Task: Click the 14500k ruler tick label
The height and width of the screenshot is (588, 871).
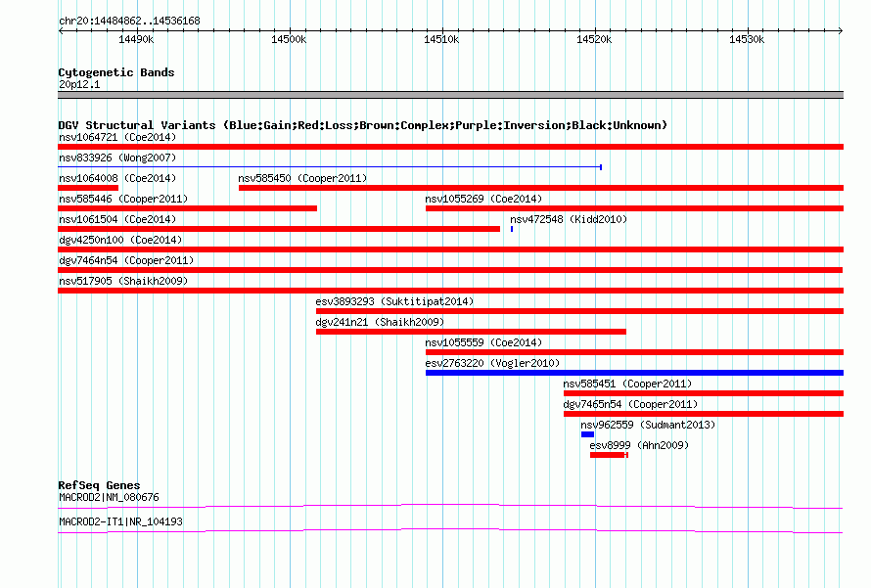Action: coord(289,39)
